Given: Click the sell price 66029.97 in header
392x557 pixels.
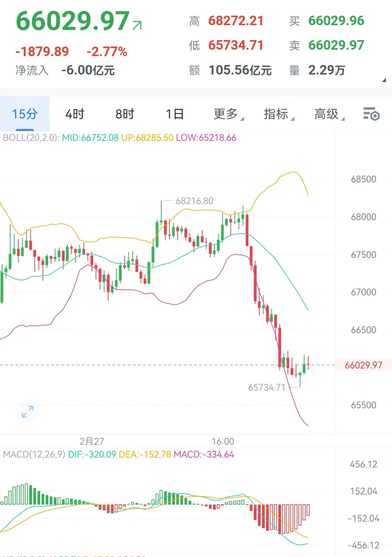Looking at the screenshot, I should [x=336, y=45].
